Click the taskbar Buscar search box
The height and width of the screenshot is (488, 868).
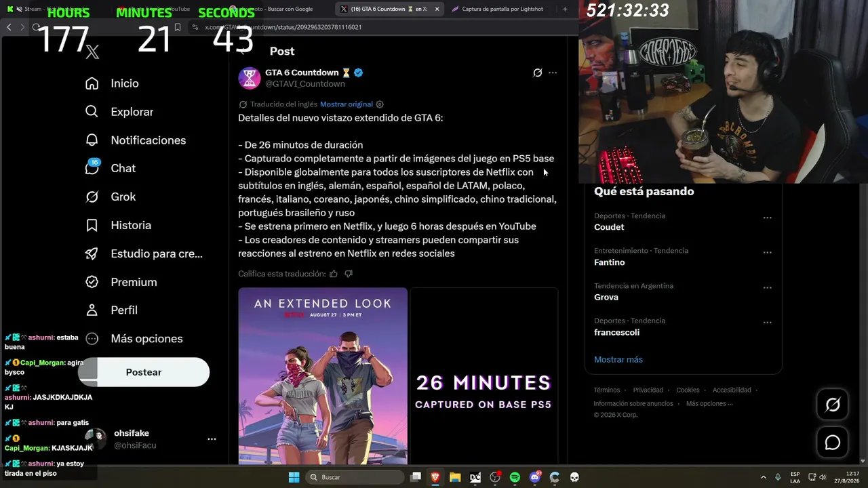click(356, 477)
